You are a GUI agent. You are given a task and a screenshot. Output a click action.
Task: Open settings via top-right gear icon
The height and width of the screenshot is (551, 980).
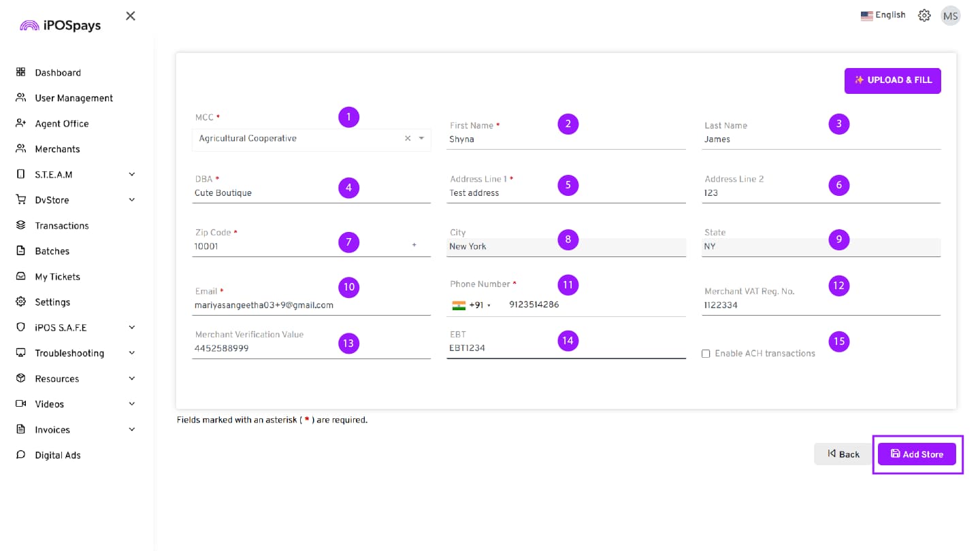click(x=924, y=16)
